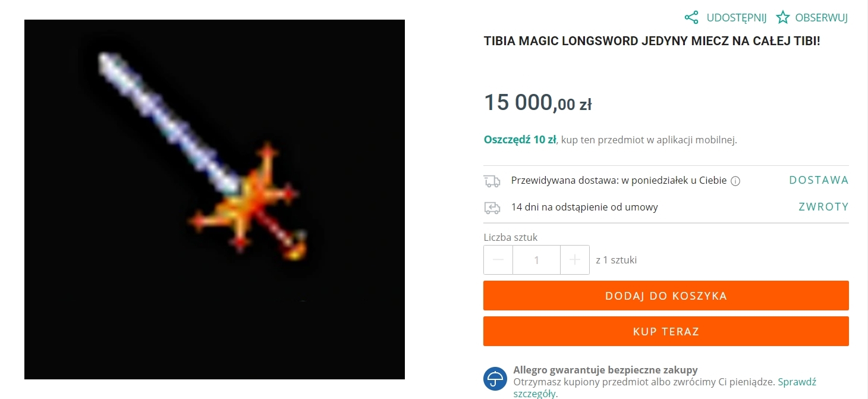Add item with DODAJ DO KOSZYKA
The image size is (868, 399).
coord(666,296)
